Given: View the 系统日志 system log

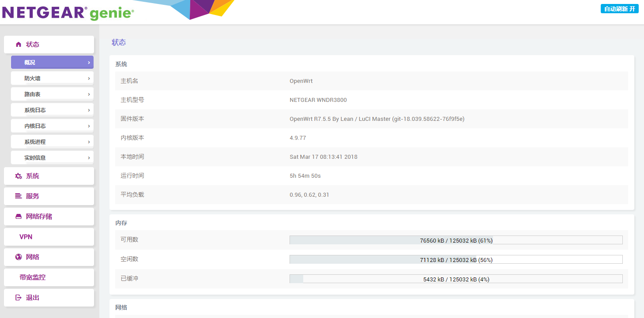Looking at the screenshot, I should 52,110.
